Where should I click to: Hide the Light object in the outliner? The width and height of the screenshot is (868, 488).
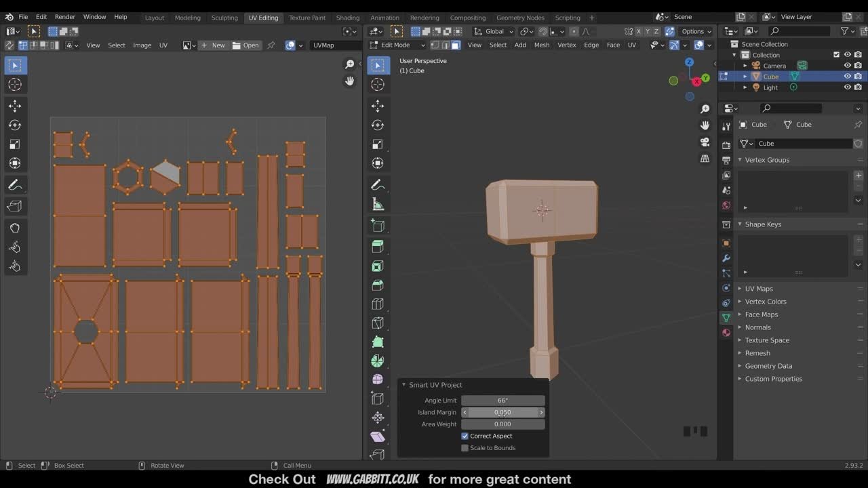[847, 87]
